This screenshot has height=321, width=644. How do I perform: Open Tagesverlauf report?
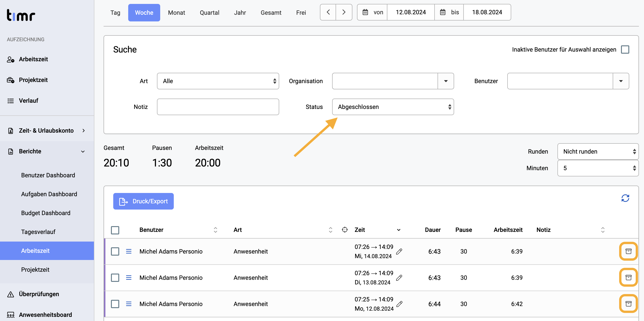(x=38, y=232)
